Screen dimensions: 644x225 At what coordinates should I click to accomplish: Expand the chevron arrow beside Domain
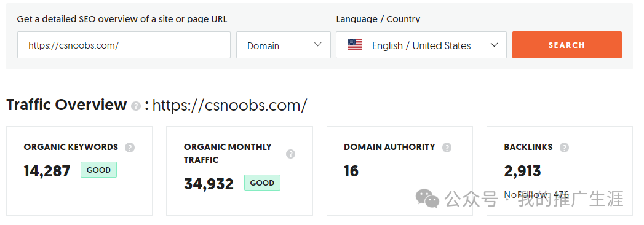coord(317,44)
